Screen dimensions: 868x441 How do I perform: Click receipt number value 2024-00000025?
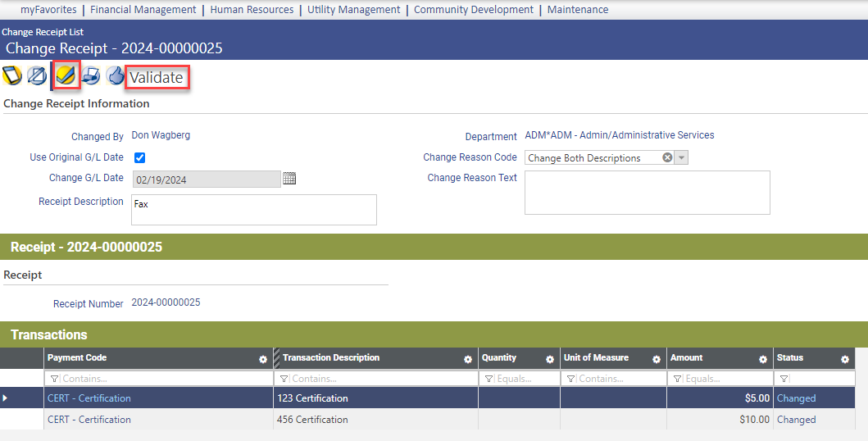point(166,302)
